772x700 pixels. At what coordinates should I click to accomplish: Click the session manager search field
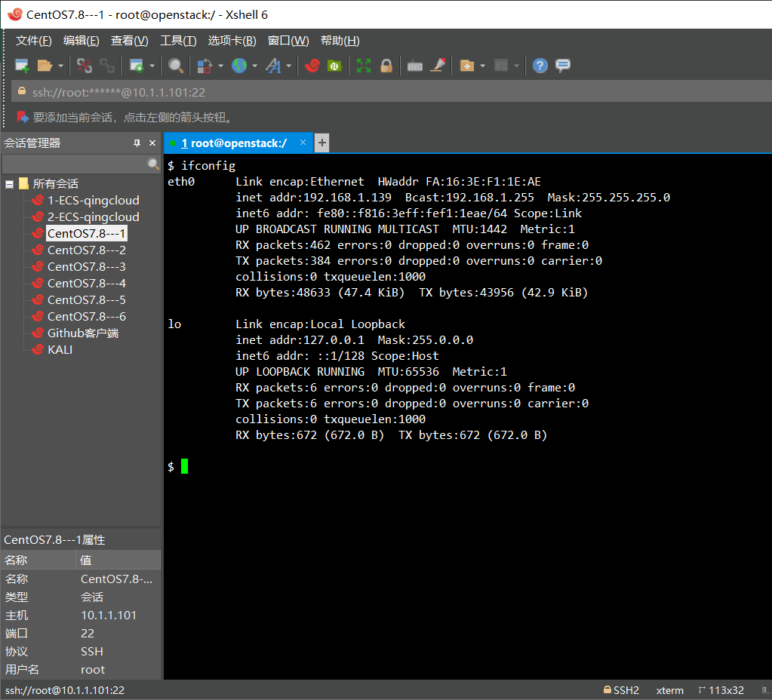click(x=74, y=164)
